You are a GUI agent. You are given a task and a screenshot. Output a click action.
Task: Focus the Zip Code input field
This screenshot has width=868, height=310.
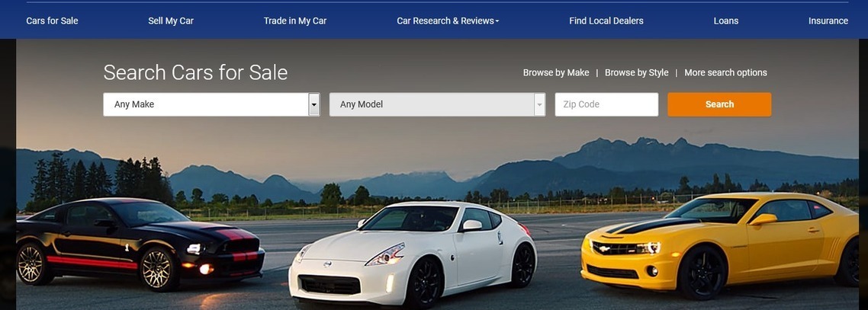coord(606,104)
